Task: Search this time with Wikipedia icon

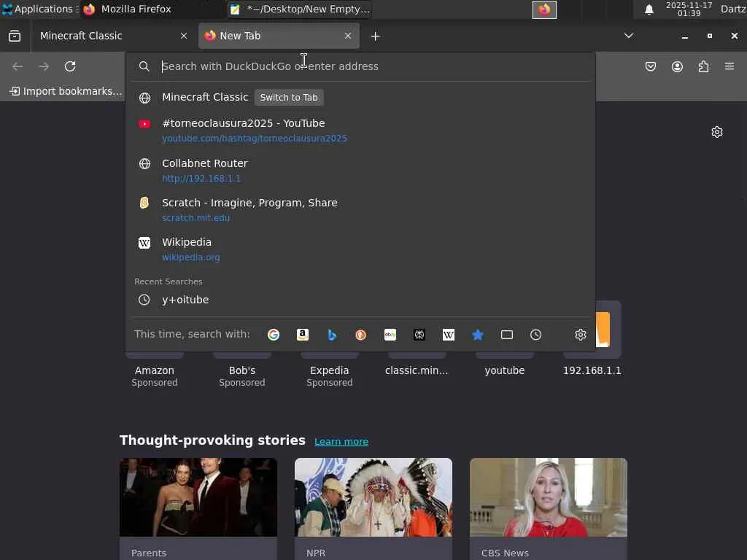Action: point(449,335)
